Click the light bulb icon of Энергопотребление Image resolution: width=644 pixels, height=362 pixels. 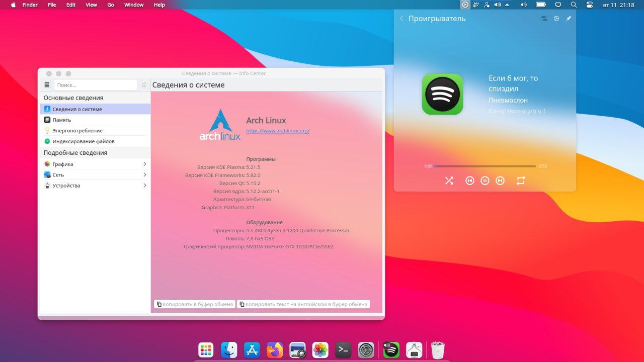[47, 130]
